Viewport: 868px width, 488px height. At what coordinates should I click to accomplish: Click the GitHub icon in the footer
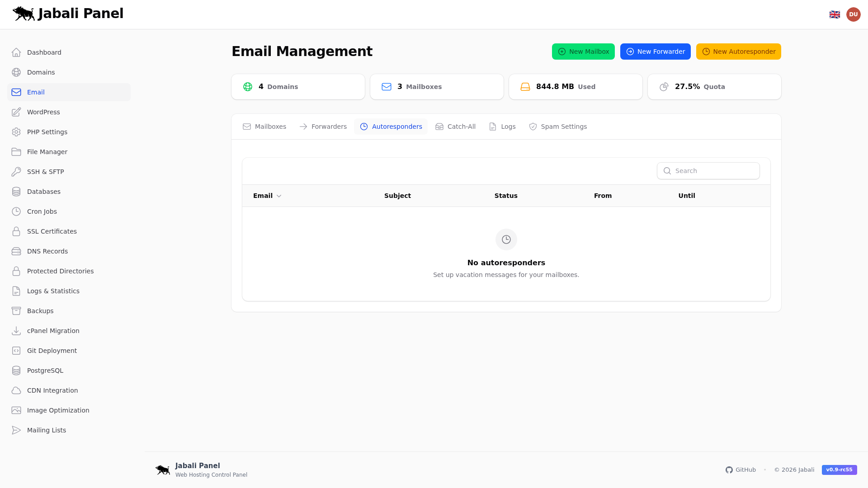click(729, 470)
